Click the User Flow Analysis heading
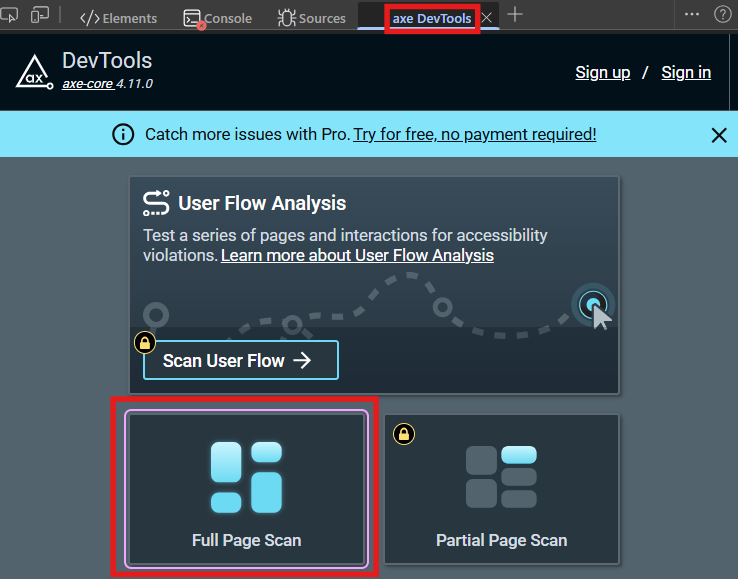The width and height of the screenshot is (738, 579). click(262, 203)
